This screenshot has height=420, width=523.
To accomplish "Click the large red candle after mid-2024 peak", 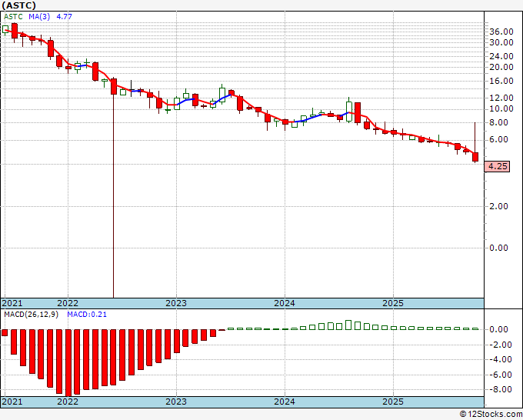I will click(x=358, y=113).
